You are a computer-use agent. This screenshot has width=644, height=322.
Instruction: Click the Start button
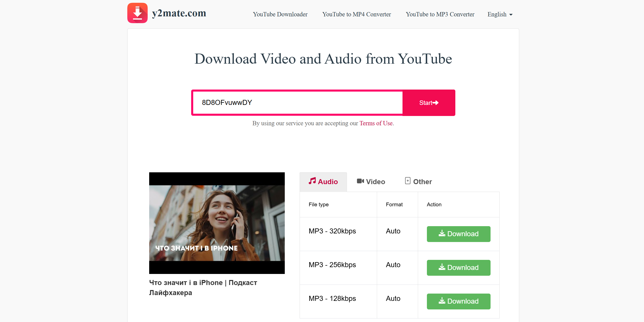429,103
